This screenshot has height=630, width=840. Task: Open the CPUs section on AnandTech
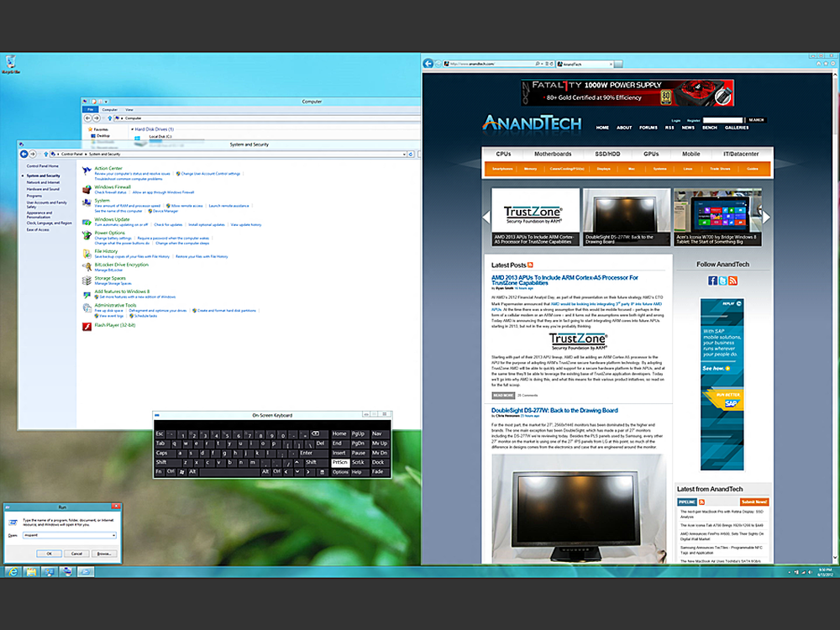click(x=503, y=155)
